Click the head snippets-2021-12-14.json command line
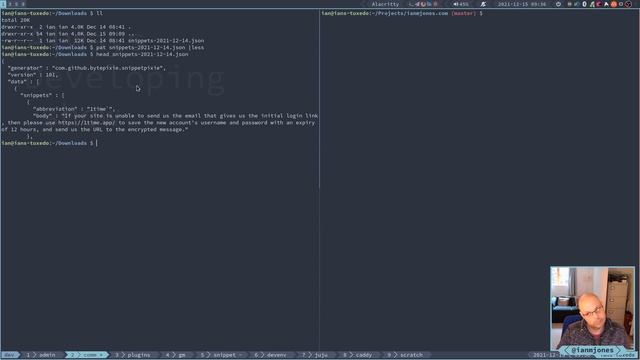Screen dimensions: 640x360 tap(142, 54)
